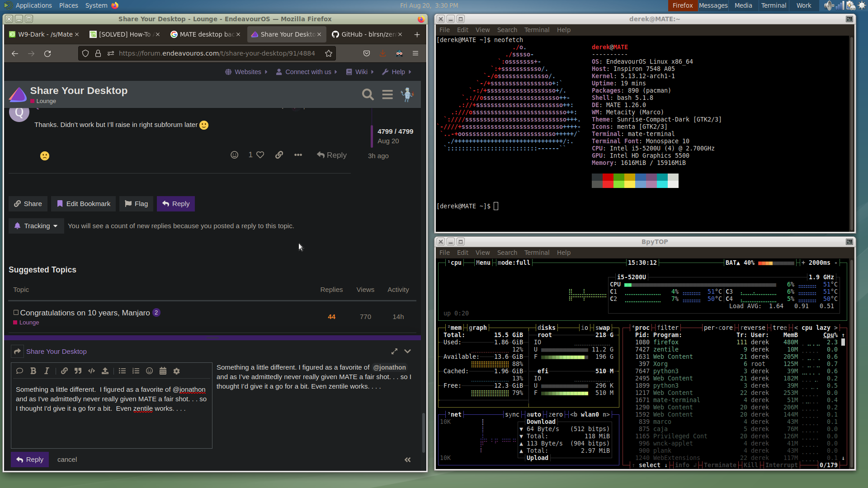Click the white swatch in neofetch palette
Screen dimensions: 868x488
coord(673,181)
